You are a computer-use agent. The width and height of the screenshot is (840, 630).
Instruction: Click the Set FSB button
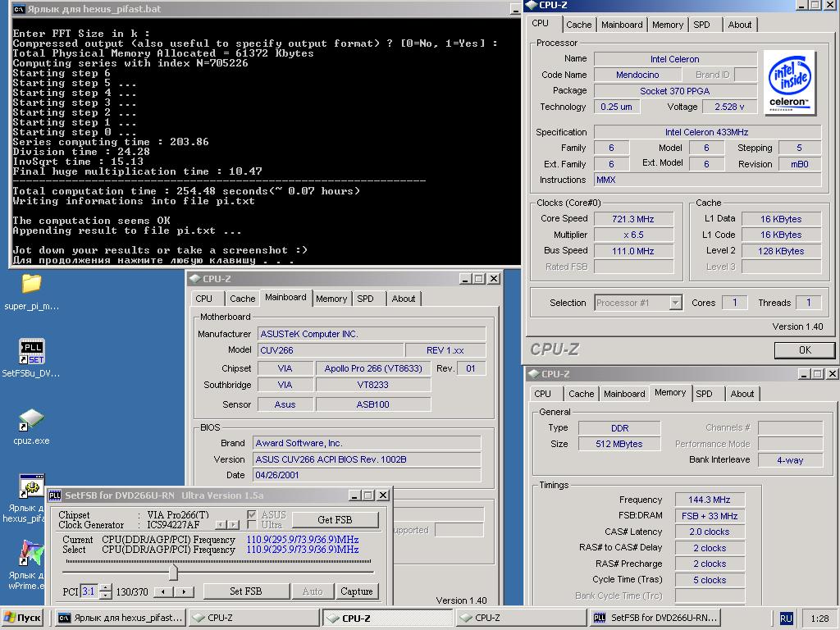pos(246,591)
